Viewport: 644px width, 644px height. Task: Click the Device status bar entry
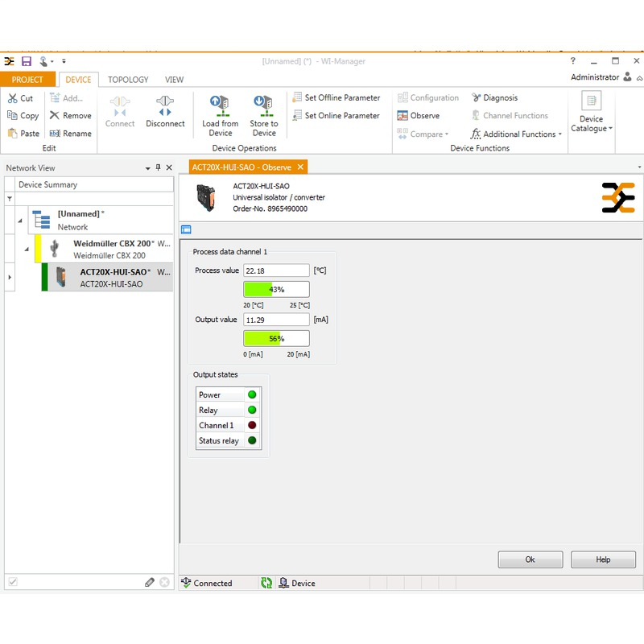[x=297, y=583]
